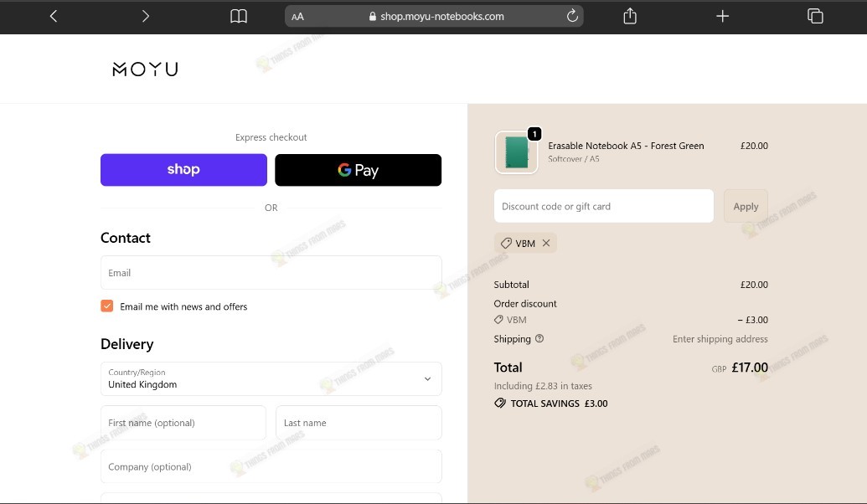Open the bookmarks book icon

[x=238, y=16]
